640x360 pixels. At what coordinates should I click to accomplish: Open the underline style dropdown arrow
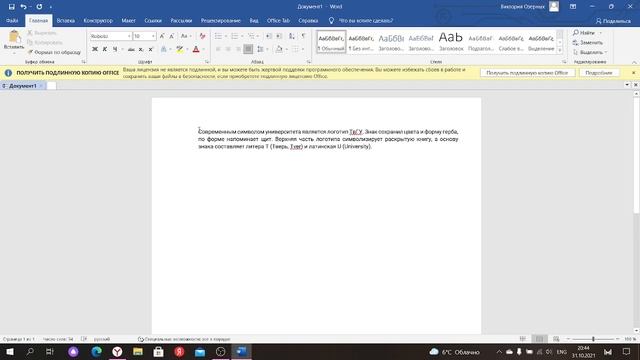click(x=122, y=49)
